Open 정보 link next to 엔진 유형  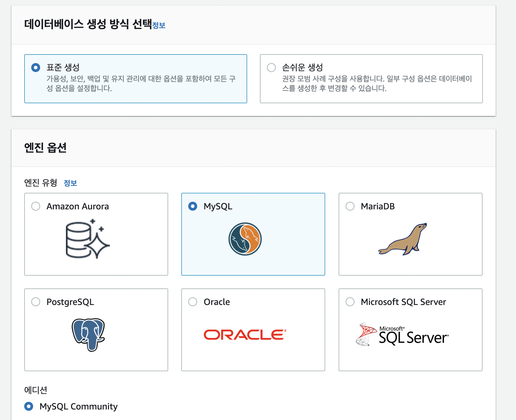[70, 183]
